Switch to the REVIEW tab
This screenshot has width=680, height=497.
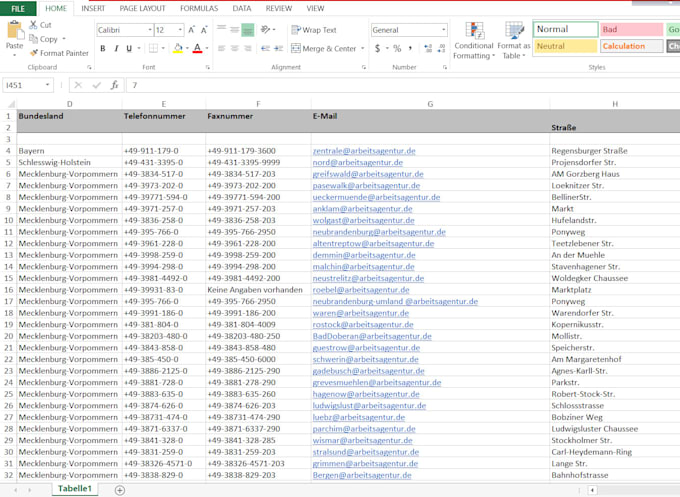point(279,8)
